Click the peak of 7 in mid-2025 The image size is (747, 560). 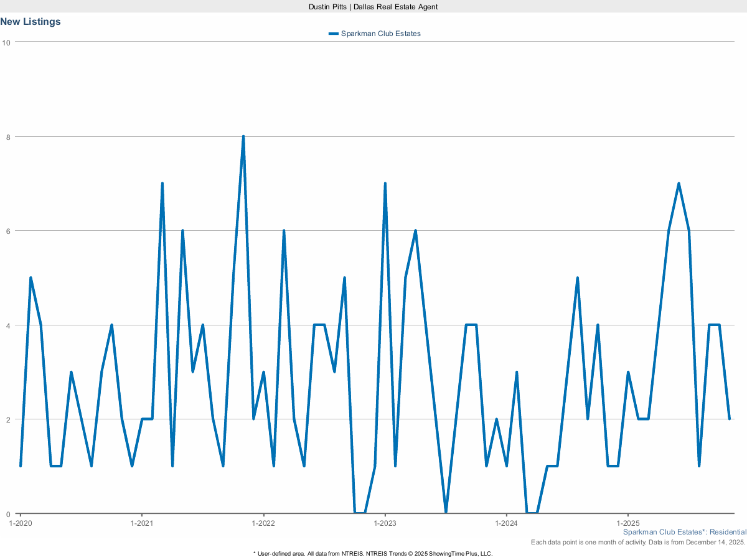click(x=679, y=184)
